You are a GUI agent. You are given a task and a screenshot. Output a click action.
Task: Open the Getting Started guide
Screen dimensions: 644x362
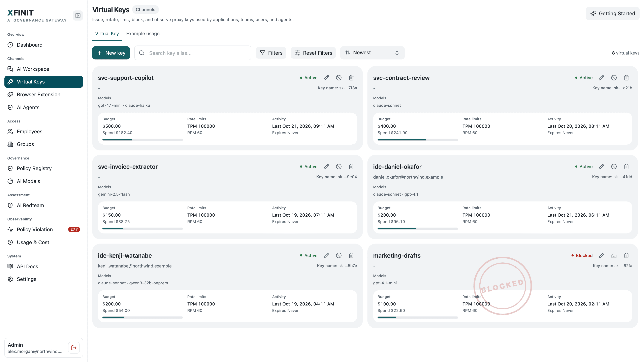click(612, 13)
